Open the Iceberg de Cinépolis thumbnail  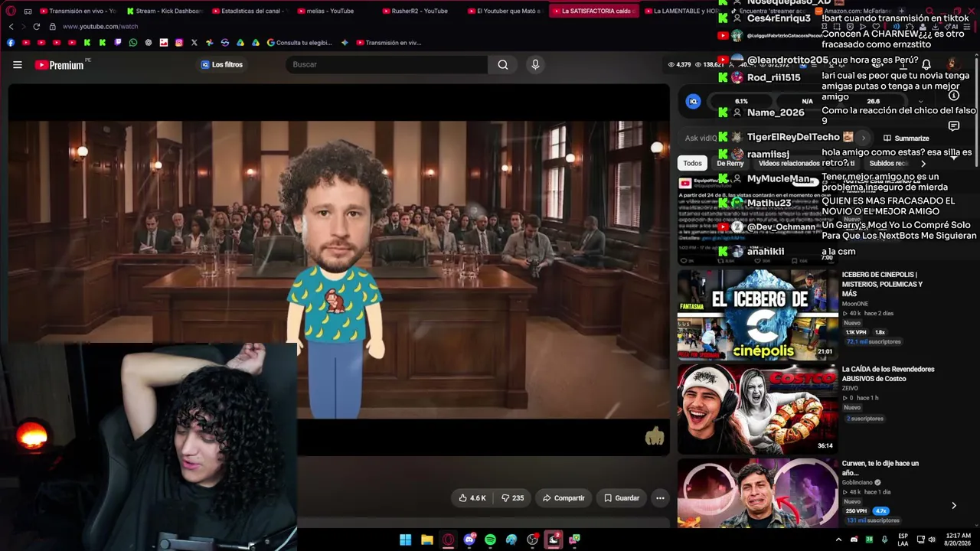[757, 314]
